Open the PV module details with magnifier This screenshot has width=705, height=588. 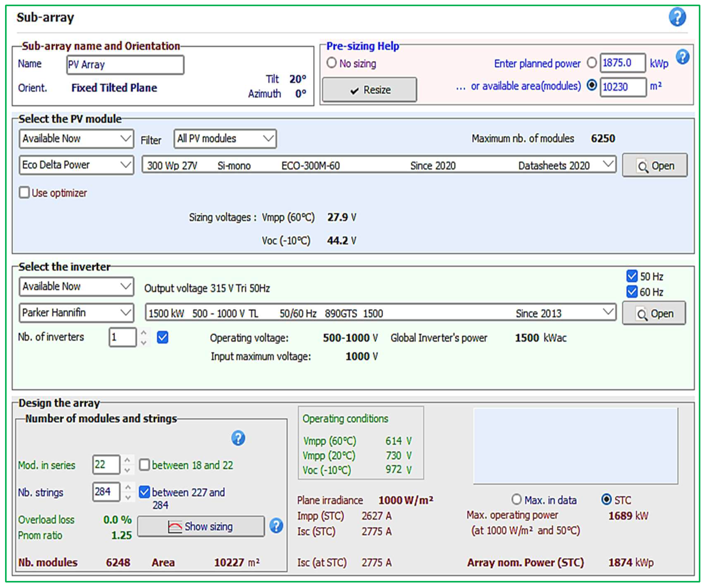[655, 165]
